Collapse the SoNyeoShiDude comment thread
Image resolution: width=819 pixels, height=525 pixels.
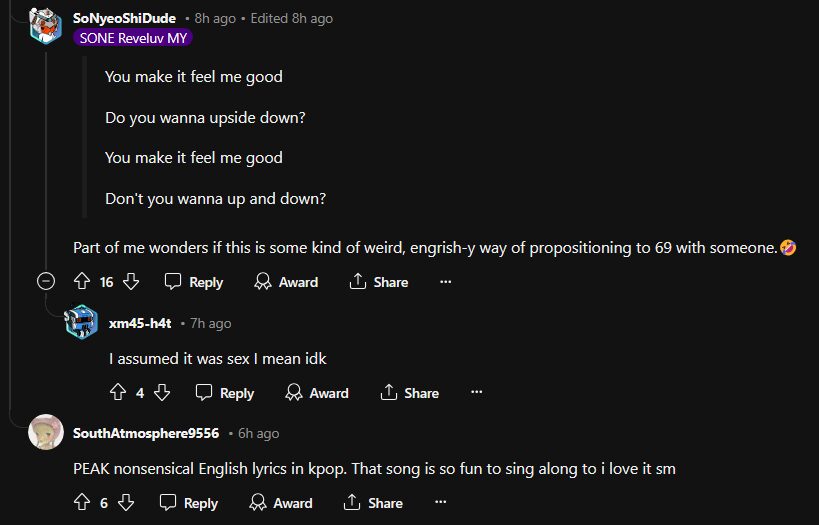point(46,282)
